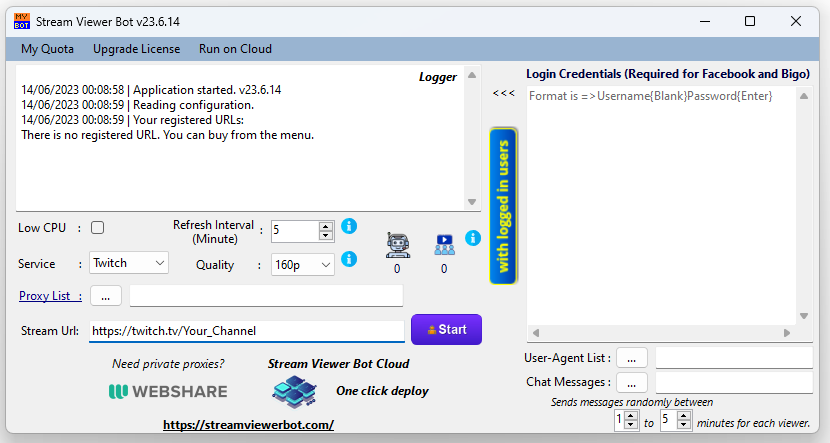Click the Chat Messages path field
The width and height of the screenshot is (830, 443).
click(x=734, y=382)
